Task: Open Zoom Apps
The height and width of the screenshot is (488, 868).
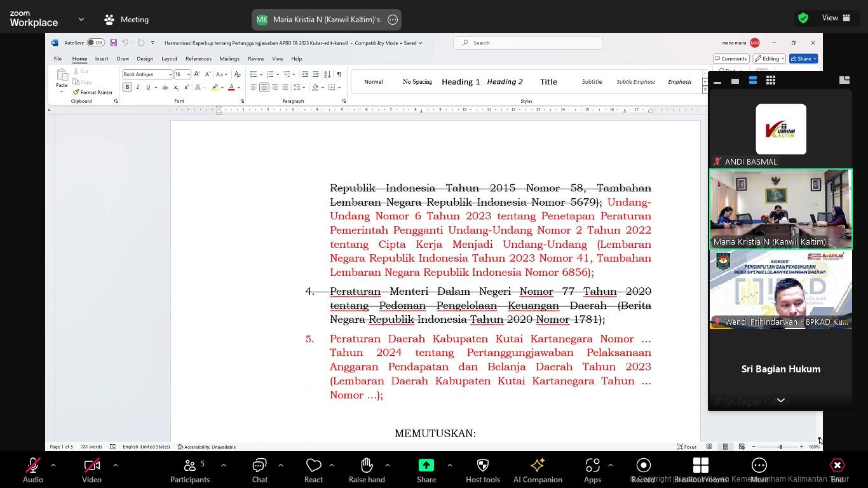Action: click(592, 471)
